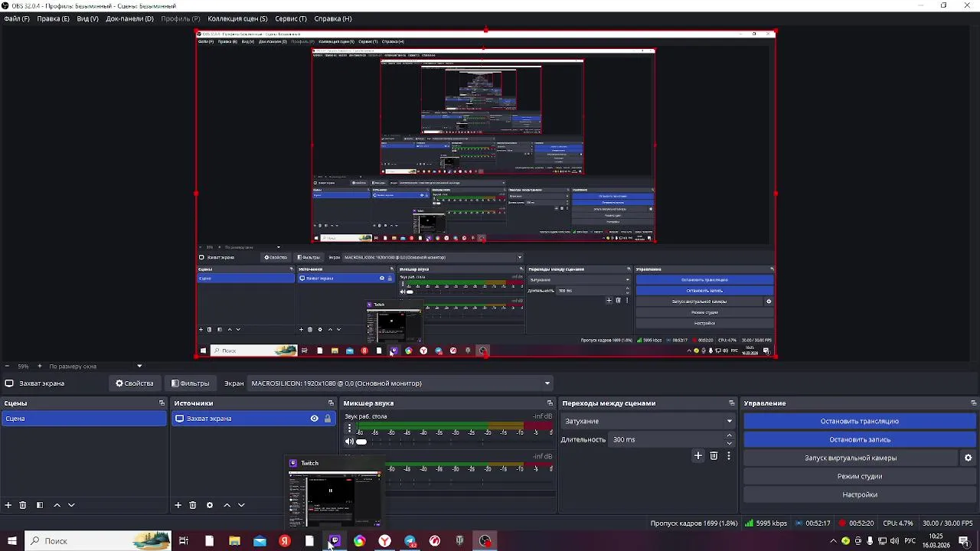Screen dimensions: 980x551
Task: Open Фильтры for the selected source
Action: click(190, 383)
